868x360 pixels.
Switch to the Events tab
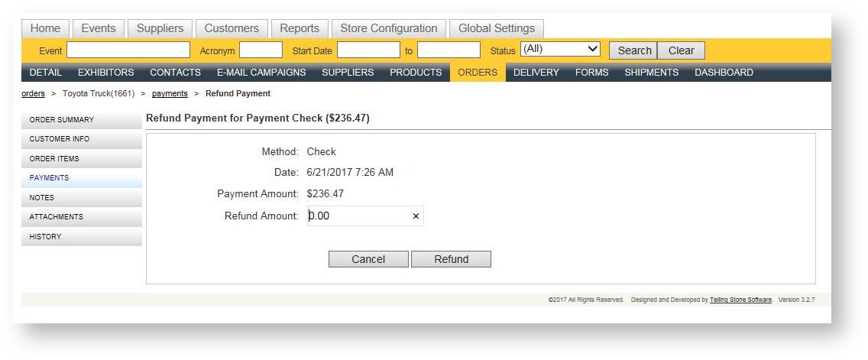coord(99,29)
